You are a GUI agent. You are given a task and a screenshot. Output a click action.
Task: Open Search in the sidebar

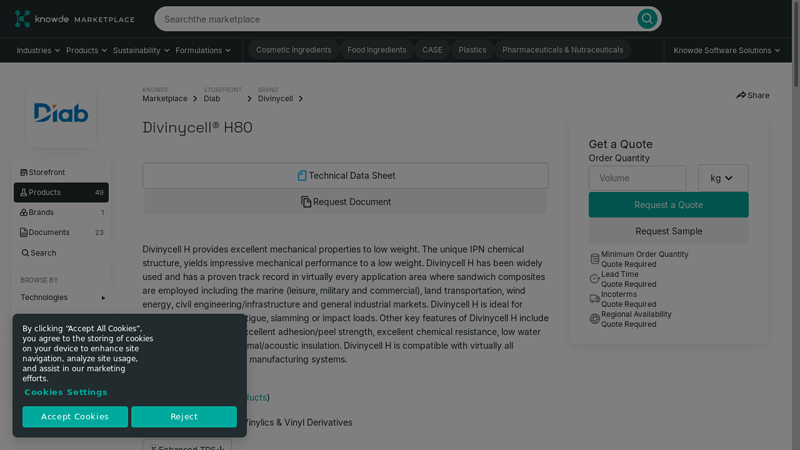coord(61,253)
